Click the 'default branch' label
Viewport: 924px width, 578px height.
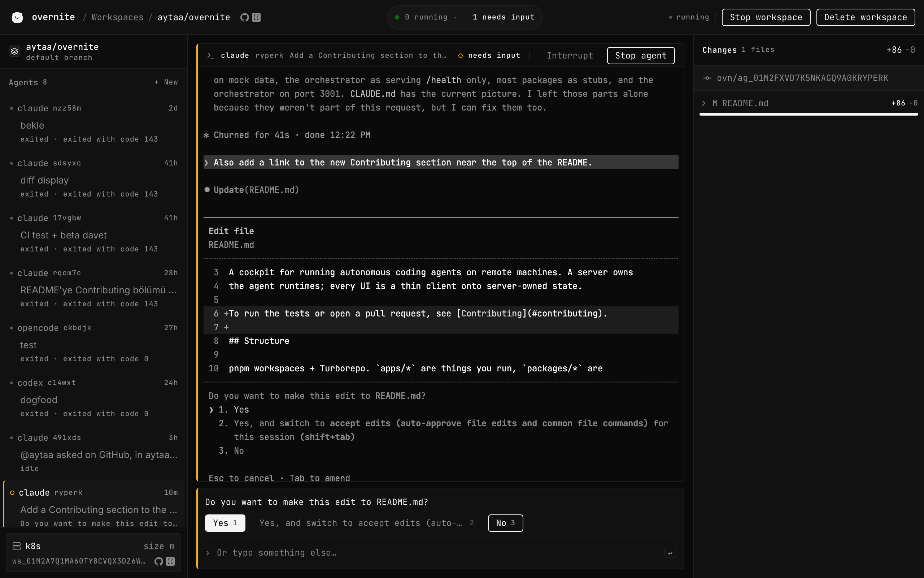point(59,58)
